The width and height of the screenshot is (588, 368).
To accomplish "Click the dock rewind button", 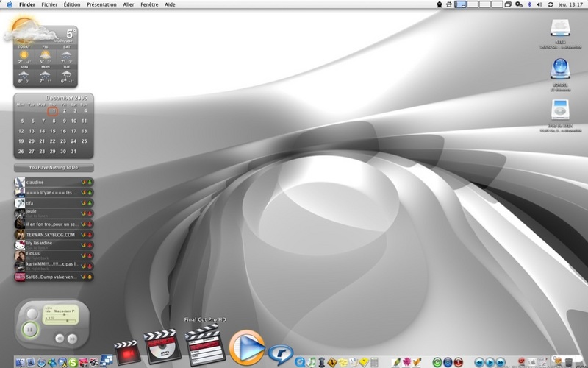I will (479, 362).
